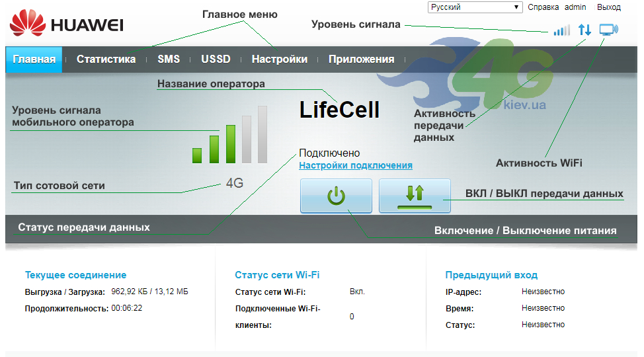Click the Статус сети Wi-Fi heading
This screenshot has height=357, width=644.
(277, 275)
